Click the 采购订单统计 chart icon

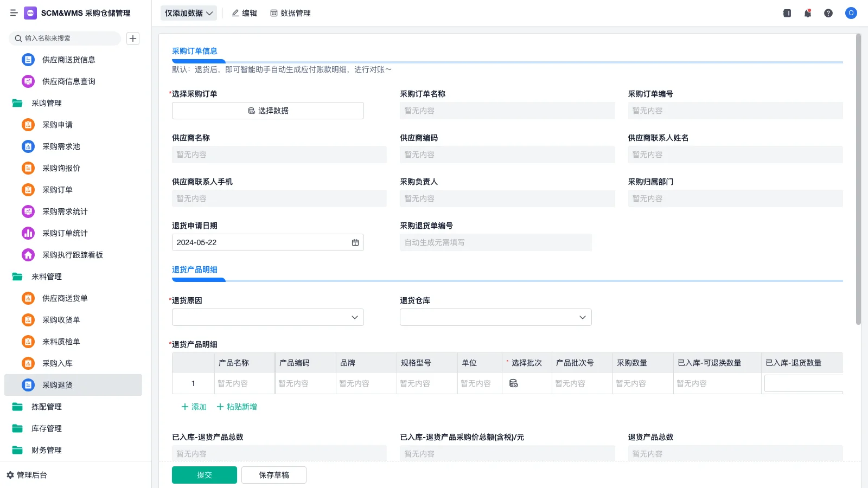(28, 233)
